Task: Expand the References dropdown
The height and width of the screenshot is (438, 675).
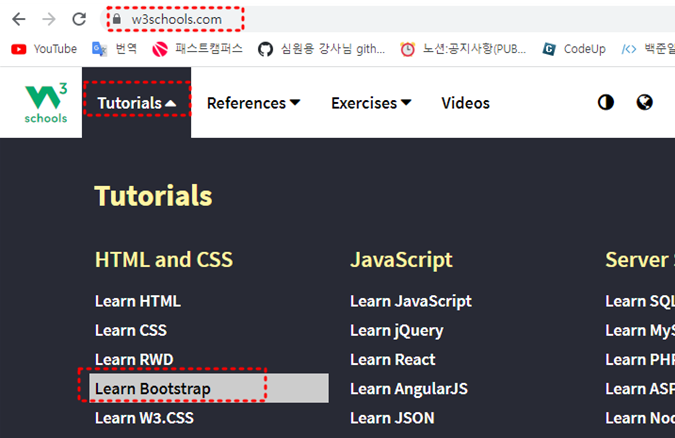Action: coord(253,103)
